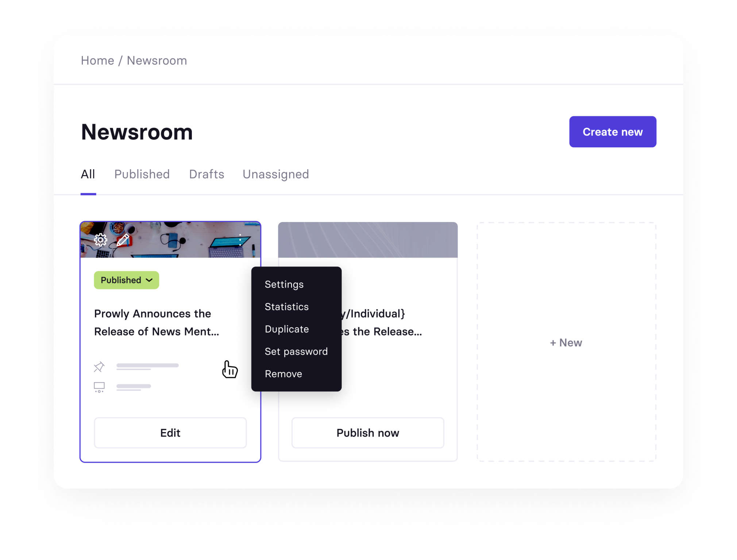Image resolution: width=737 pixels, height=560 pixels.
Task: Expand the Published status dropdown
Action: pos(126,280)
